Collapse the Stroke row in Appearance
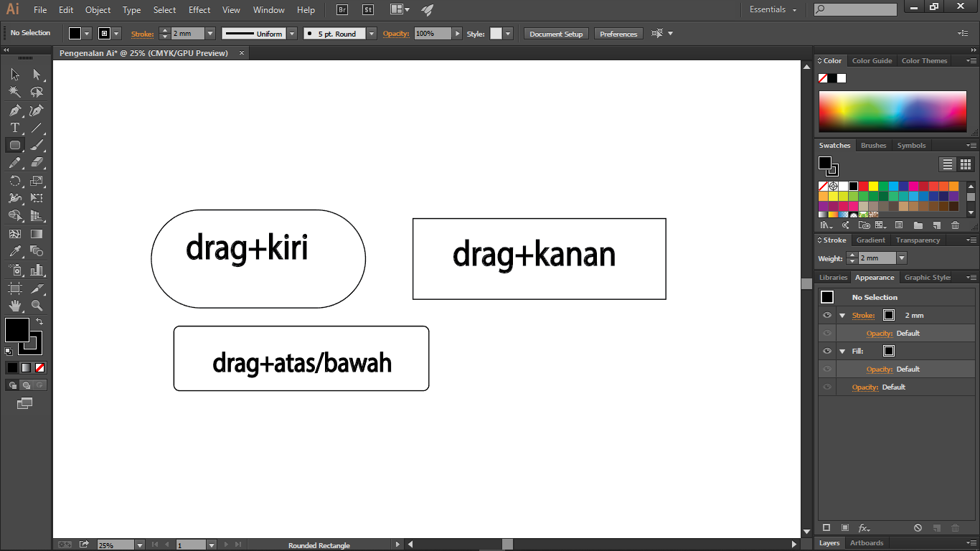980x551 pixels. [x=842, y=315]
